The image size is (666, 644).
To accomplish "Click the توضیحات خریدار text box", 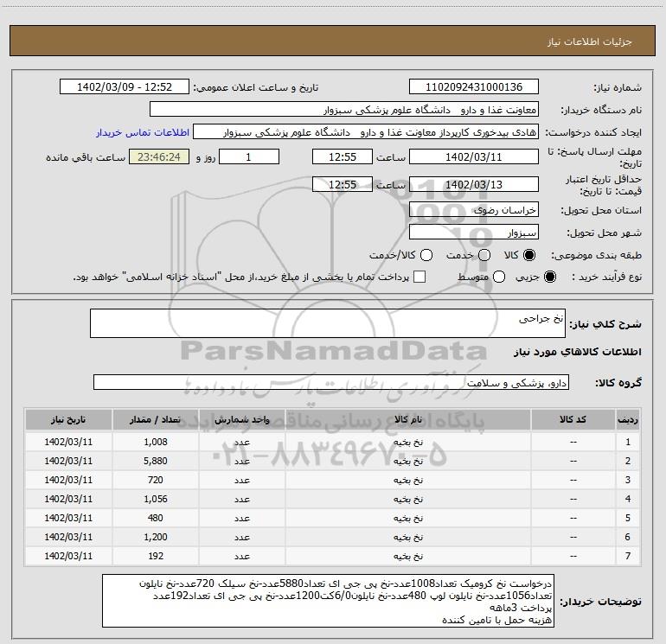I will pyautogui.click(x=328, y=601).
